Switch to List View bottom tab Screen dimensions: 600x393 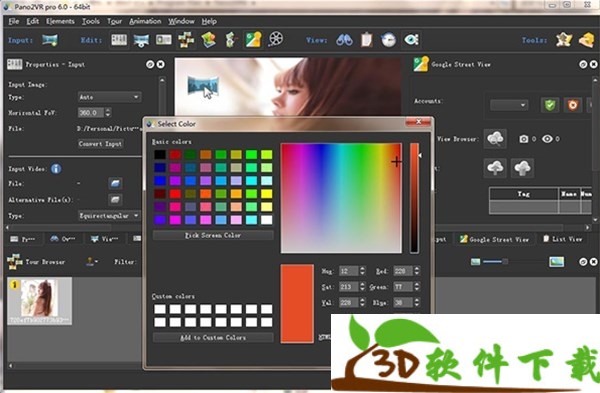[563, 239]
